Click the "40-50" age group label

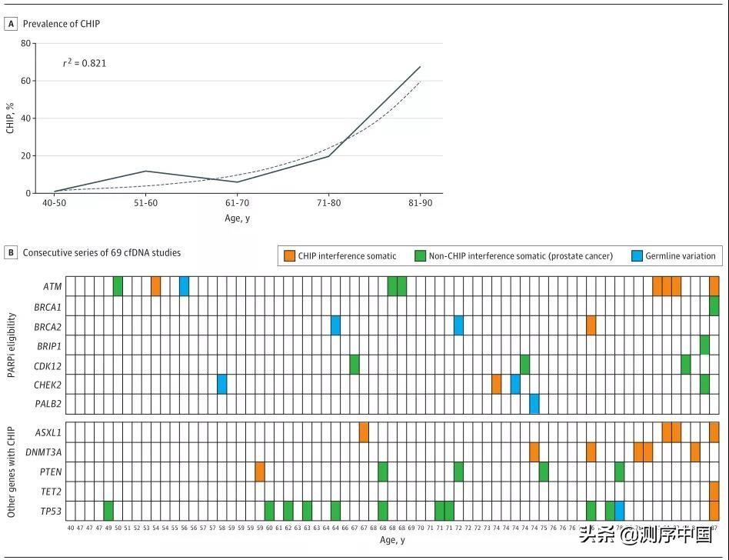point(55,203)
